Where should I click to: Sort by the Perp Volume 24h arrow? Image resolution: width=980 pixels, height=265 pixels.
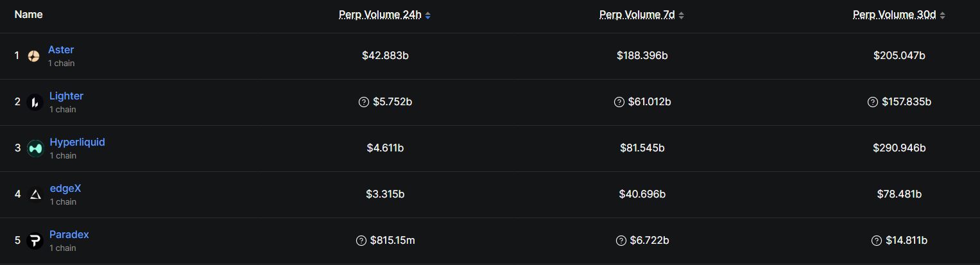click(x=428, y=15)
